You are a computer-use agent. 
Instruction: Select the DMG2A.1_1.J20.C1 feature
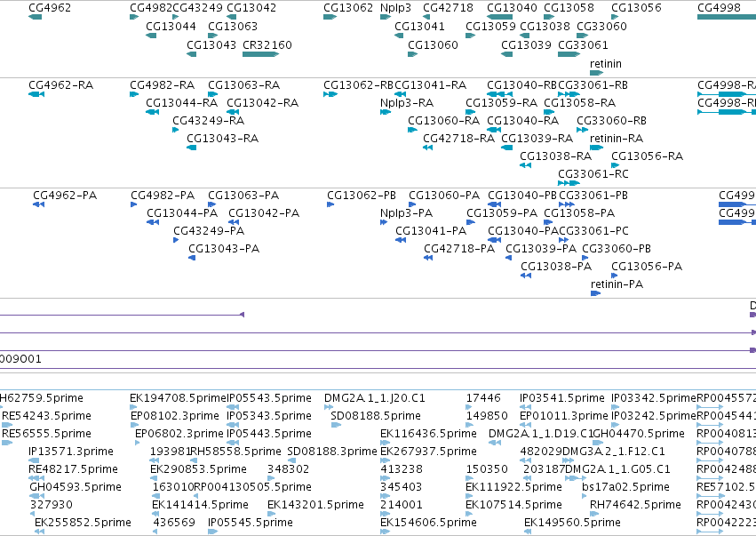pos(375,398)
